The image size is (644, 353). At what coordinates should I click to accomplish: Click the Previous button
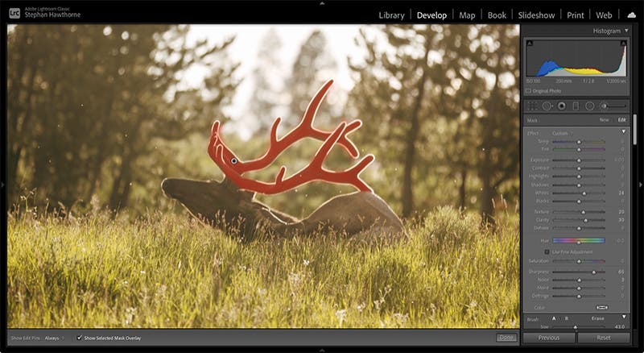pos(549,338)
